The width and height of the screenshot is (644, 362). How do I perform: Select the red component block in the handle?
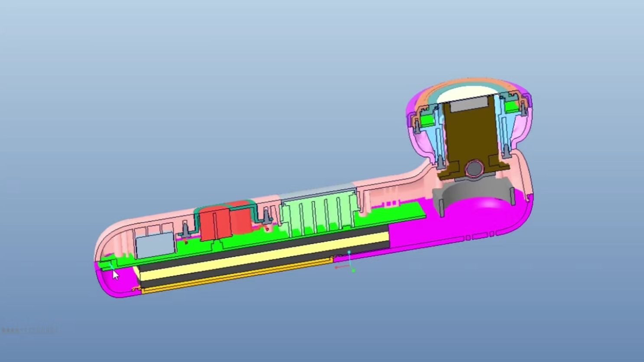tap(225, 222)
